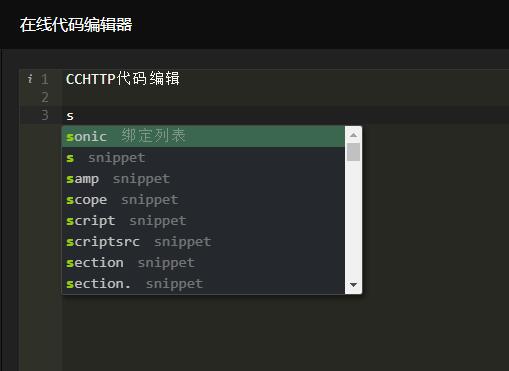Choose the 's' snippet suggestion

point(203,158)
